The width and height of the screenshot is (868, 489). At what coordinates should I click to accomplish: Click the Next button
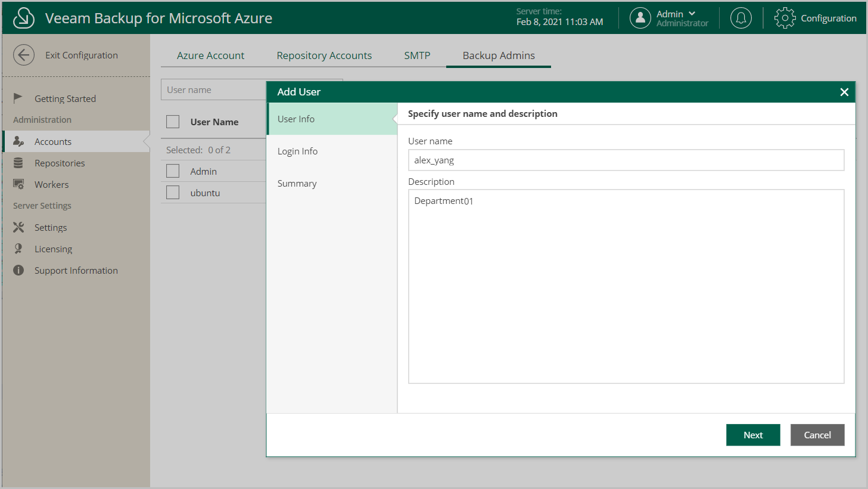coord(753,435)
